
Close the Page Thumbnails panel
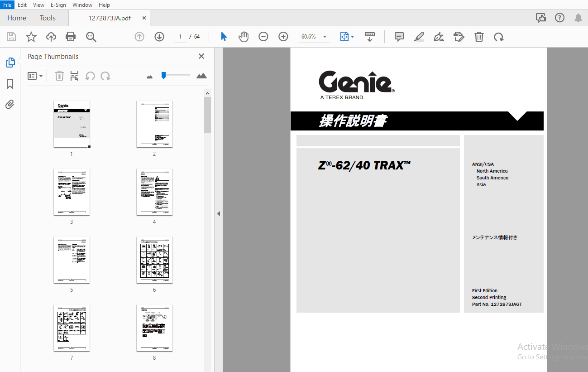coord(201,56)
